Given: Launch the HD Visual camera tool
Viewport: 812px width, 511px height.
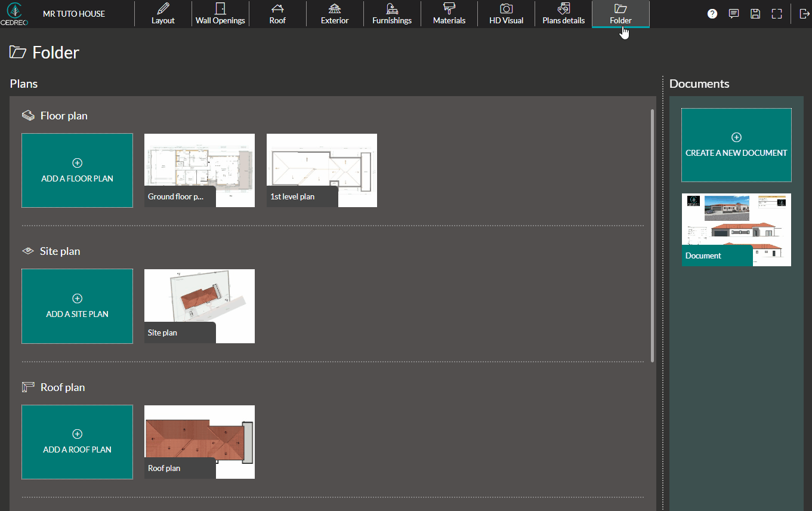Looking at the screenshot, I should coord(505,13).
